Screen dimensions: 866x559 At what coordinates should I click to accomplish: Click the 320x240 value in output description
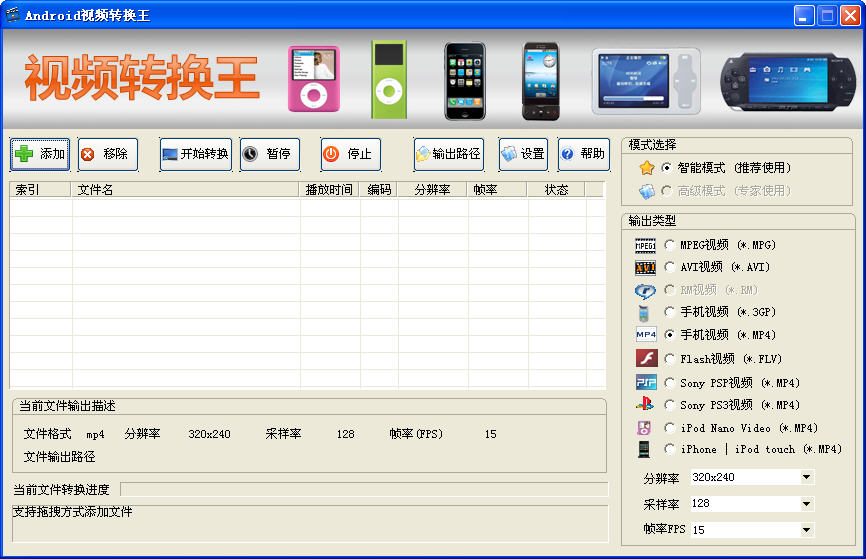(209, 434)
